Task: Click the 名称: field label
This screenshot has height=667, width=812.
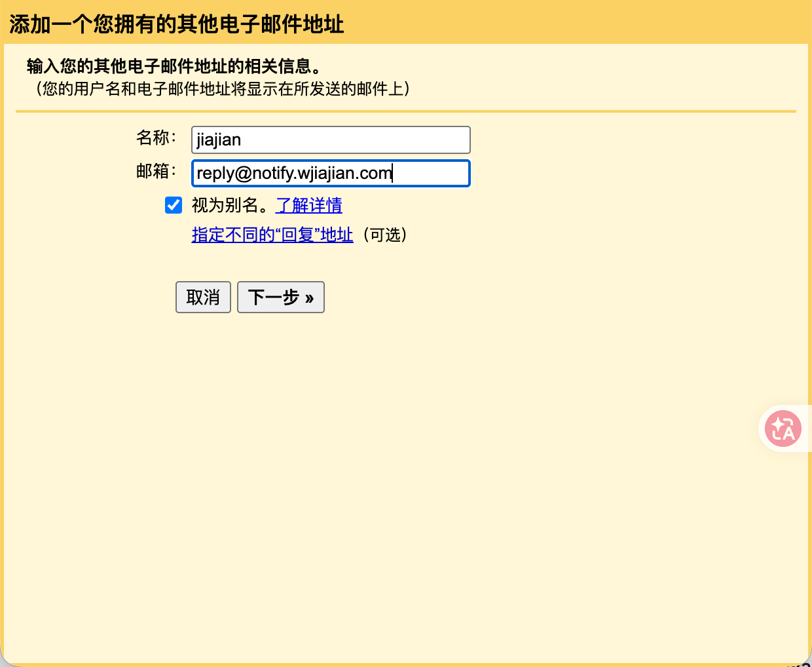Action: 157,138
